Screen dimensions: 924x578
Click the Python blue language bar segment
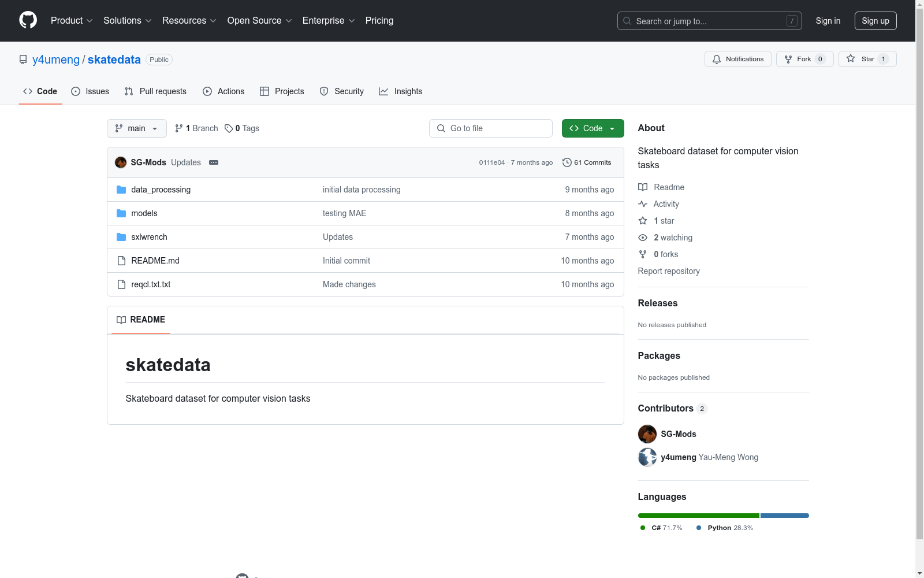pos(785,516)
